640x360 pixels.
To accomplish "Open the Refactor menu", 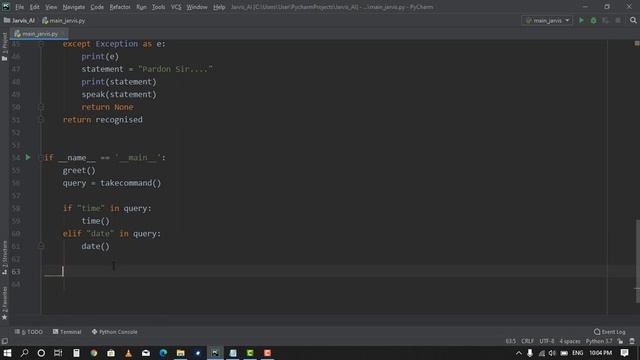I will (120, 7).
